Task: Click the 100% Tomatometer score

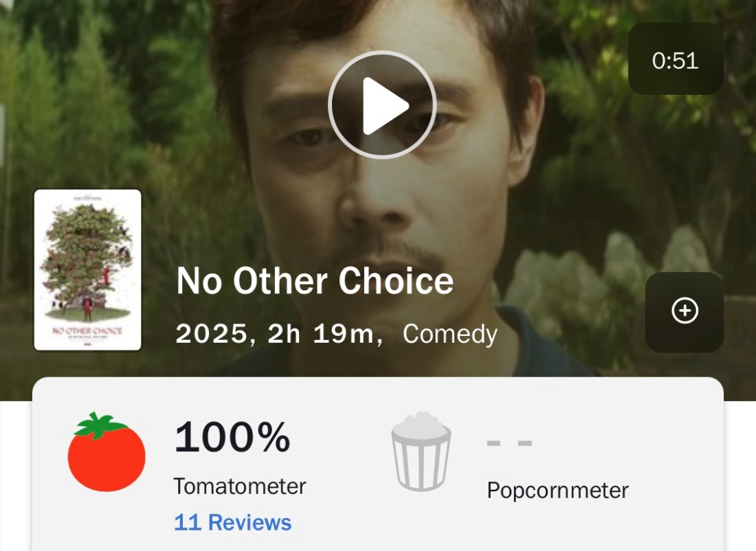Action: pos(232,438)
